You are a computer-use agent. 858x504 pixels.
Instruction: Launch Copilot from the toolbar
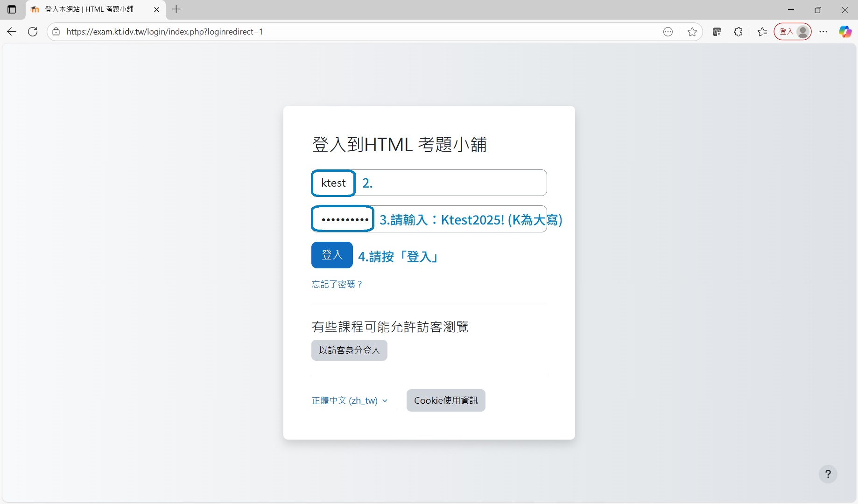(x=845, y=32)
